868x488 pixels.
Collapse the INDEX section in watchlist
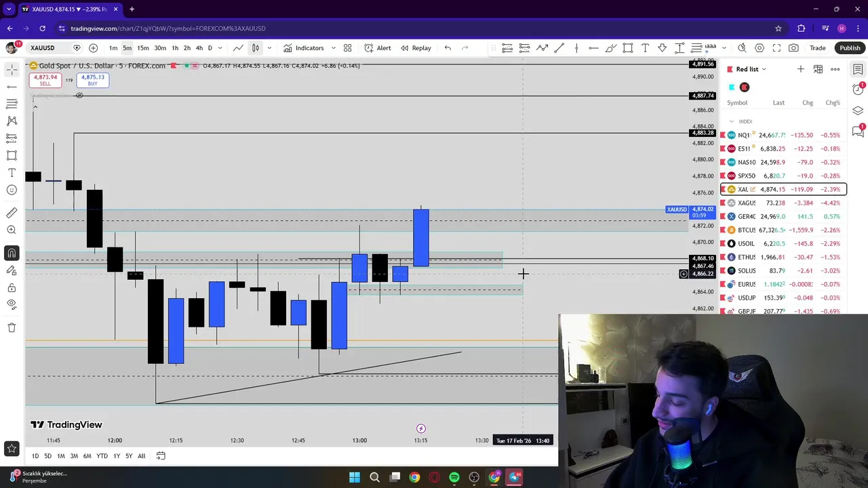(731, 121)
